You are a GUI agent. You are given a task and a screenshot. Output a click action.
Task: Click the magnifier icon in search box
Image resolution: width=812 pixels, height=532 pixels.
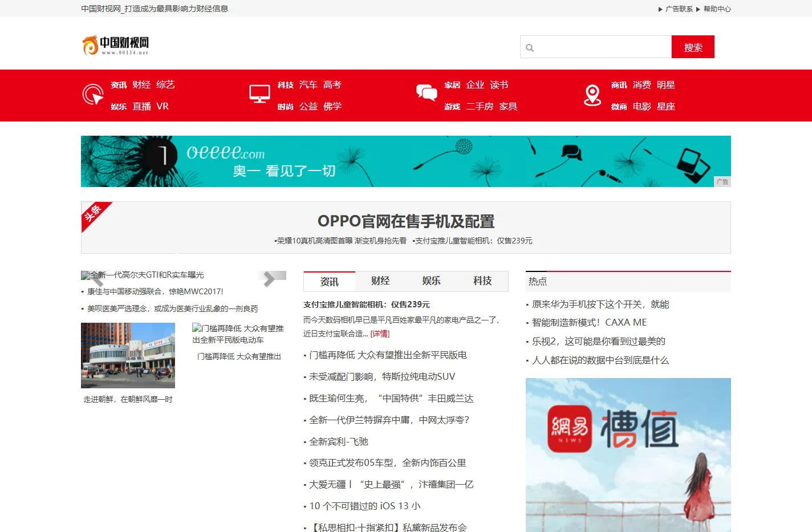click(530, 48)
